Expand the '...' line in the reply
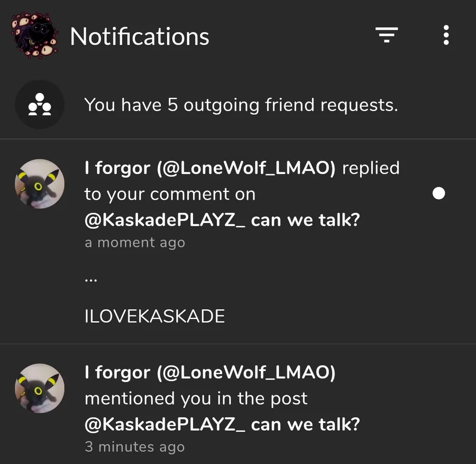 pos(91,280)
